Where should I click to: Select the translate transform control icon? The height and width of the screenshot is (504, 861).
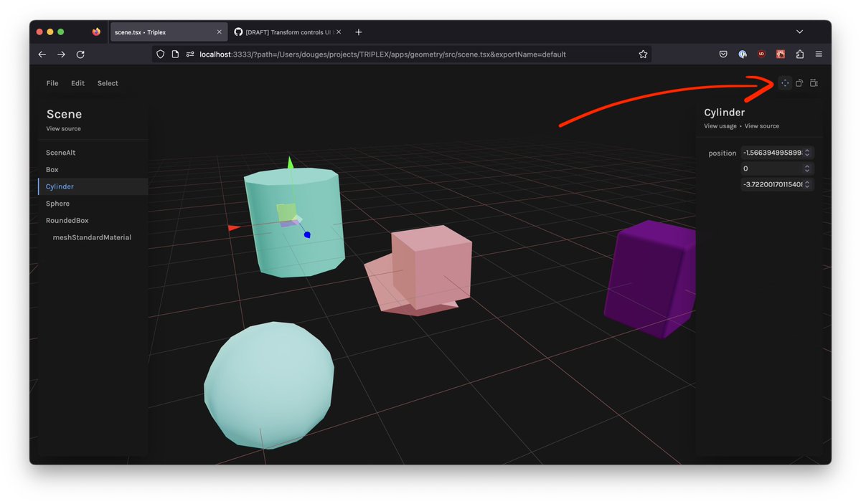click(785, 83)
